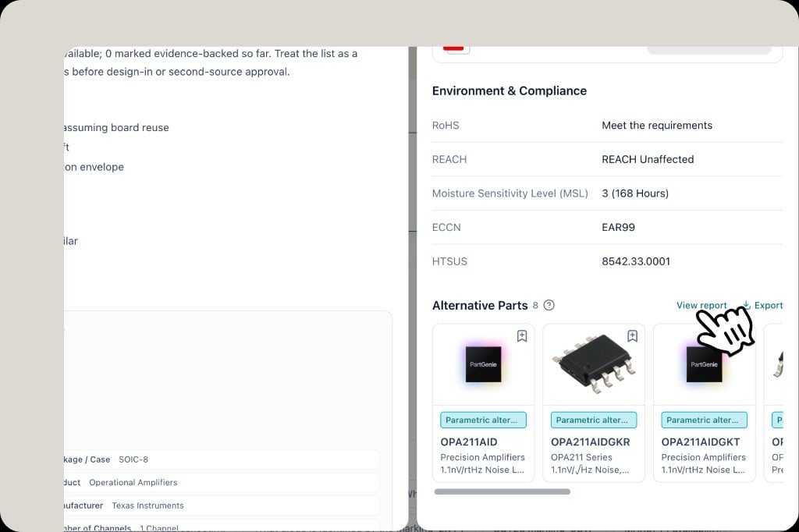Click 'assuming board reuse' text
This screenshot has height=532, width=799.
[x=116, y=128]
